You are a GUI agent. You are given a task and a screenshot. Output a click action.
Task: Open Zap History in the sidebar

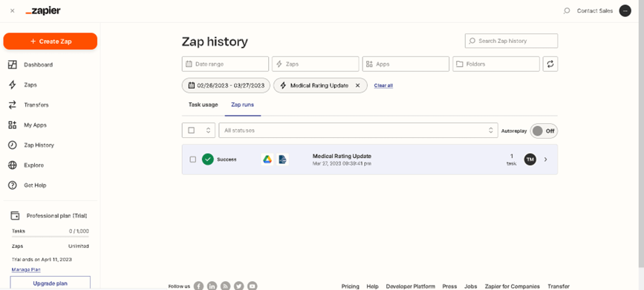click(x=39, y=145)
